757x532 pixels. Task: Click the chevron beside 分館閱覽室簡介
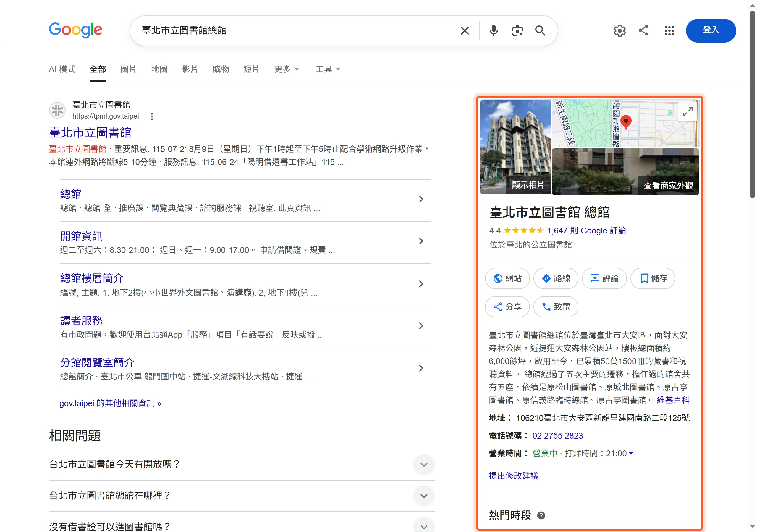coord(421,368)
